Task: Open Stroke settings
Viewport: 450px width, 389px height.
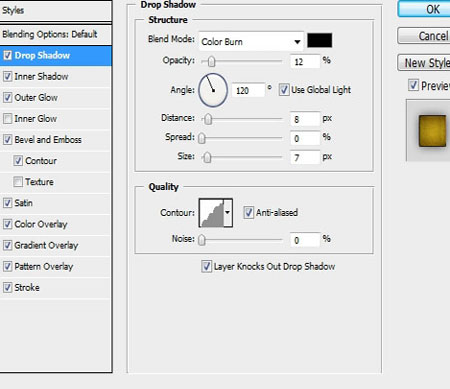Action: point(27,287)
